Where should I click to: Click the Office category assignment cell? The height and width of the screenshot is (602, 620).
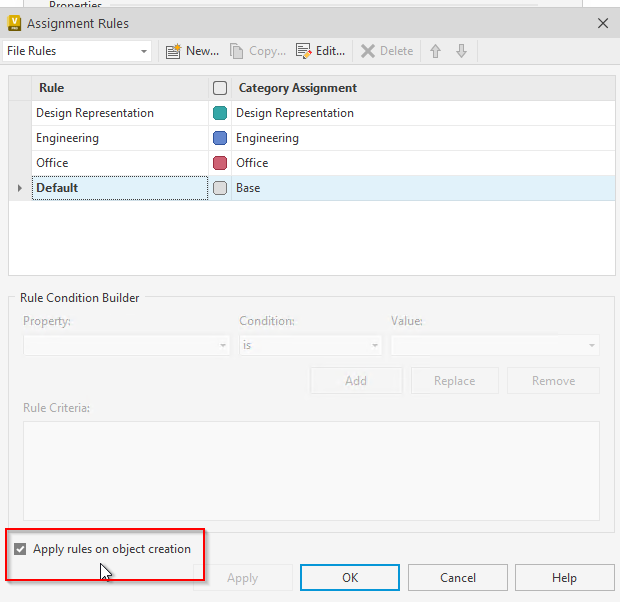423,163
